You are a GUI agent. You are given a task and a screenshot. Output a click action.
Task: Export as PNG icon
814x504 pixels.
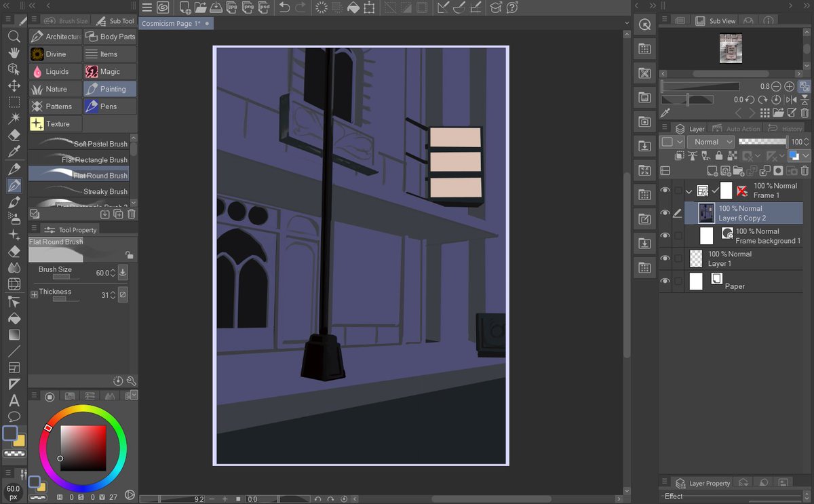point(248,7)
